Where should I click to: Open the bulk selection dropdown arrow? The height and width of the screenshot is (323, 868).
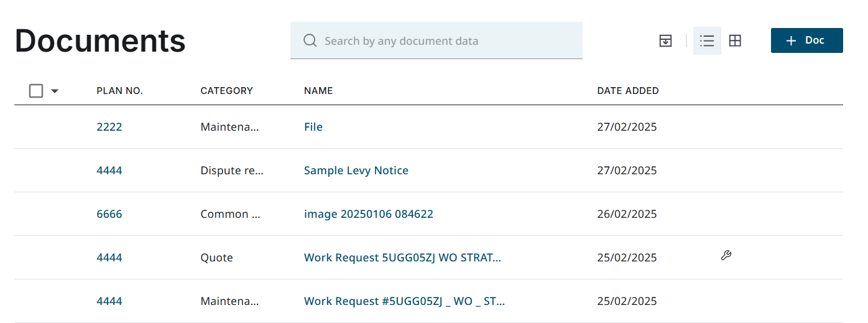[55, 91]
